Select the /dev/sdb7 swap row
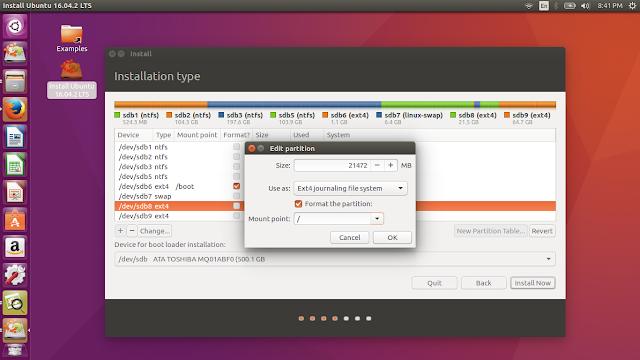This screenshot has width=640, height=360. (x=180, y=196)
